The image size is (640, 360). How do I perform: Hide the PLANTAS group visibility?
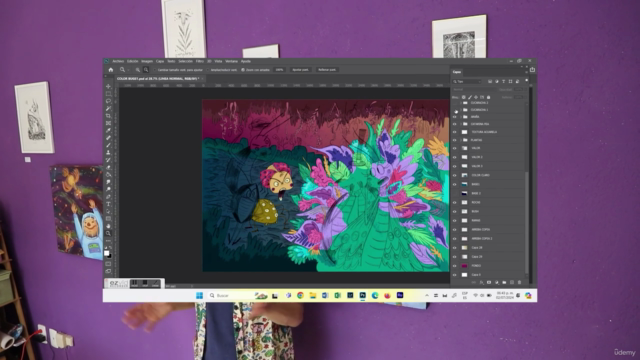pyautogui.click(x=455, y=140)
